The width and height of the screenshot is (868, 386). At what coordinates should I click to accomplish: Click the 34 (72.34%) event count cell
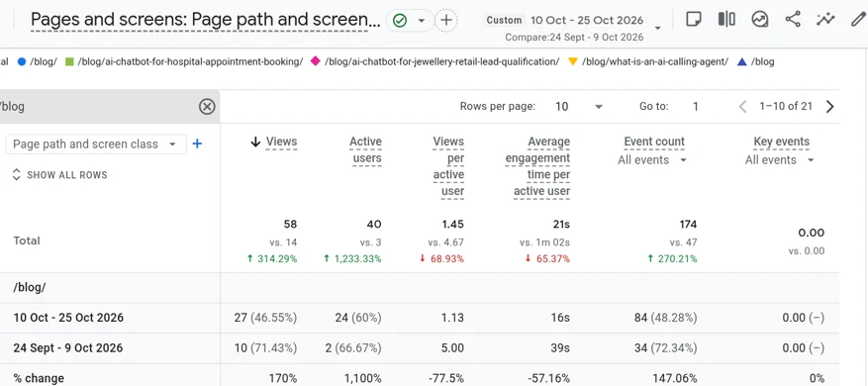[x=665, y=348]
